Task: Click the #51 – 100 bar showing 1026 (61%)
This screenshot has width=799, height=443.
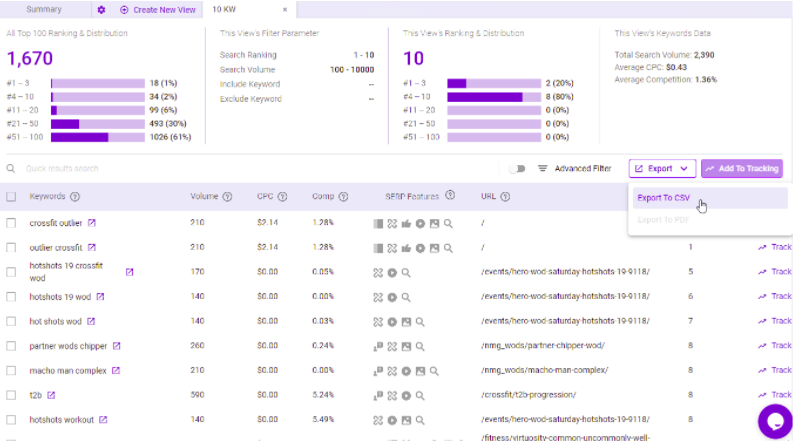Action: coord(98,137)
